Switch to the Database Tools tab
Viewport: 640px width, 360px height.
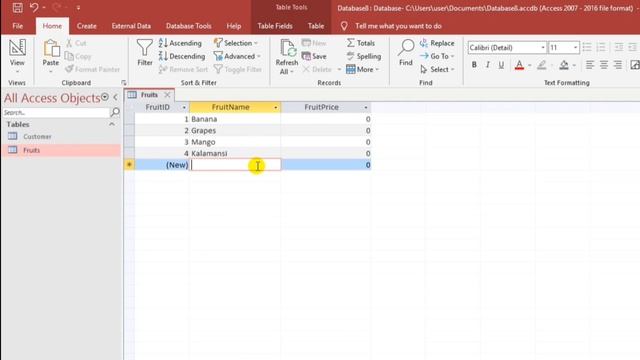[189, 26]
